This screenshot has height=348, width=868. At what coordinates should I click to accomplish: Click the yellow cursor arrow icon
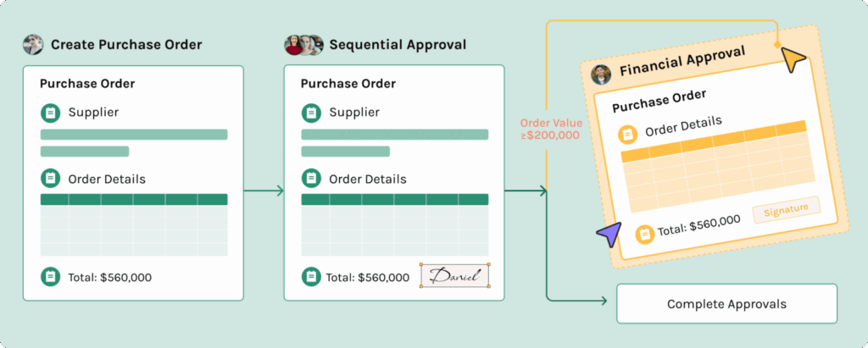click(x=794, y=59)
